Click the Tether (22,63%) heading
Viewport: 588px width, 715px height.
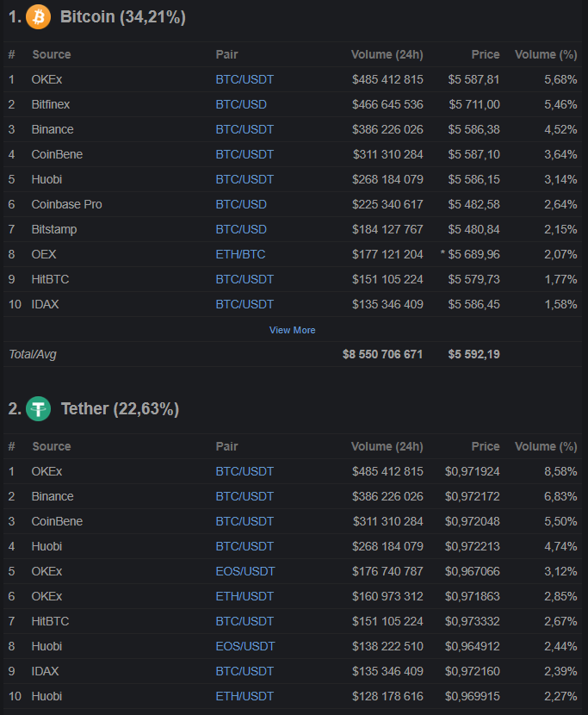(120, 408)
